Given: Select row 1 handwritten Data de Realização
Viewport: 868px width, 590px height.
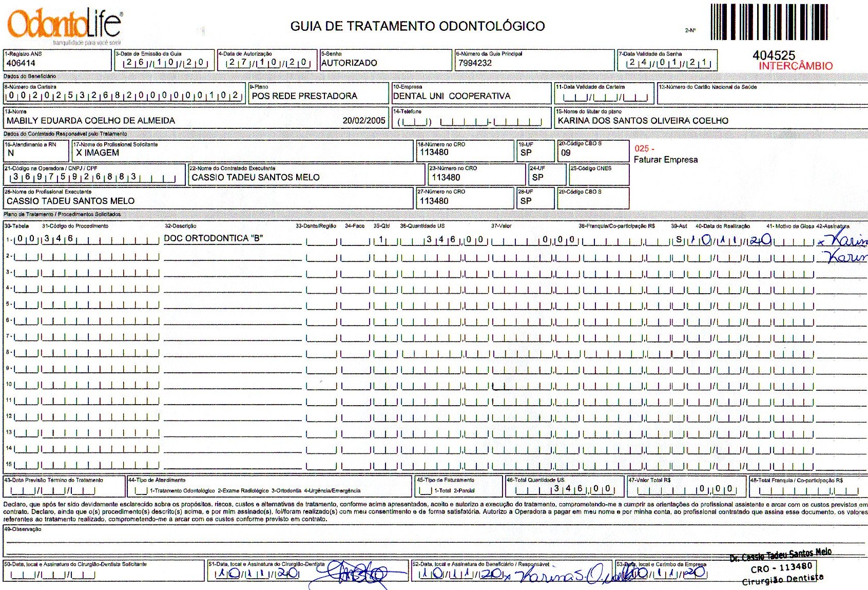Looking at the screenshot, I should pyautogui.click(x=730, y=239).
